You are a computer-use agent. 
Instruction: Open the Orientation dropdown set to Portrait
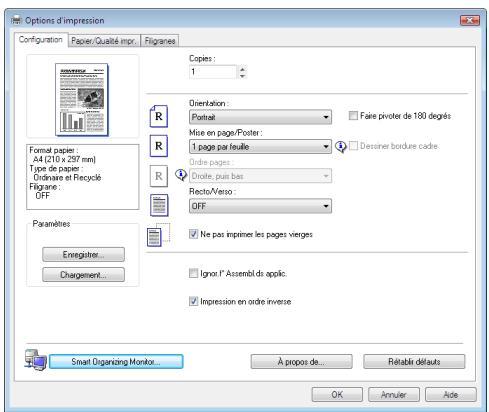coord(260,117)
